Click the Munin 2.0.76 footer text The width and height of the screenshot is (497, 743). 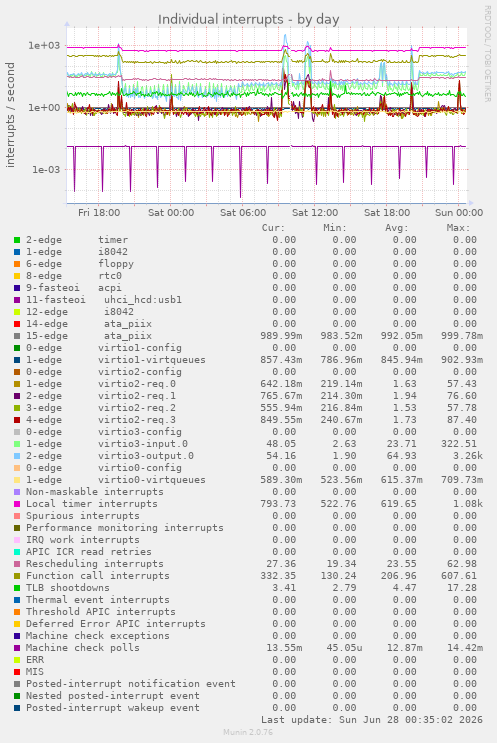point(248,732)
